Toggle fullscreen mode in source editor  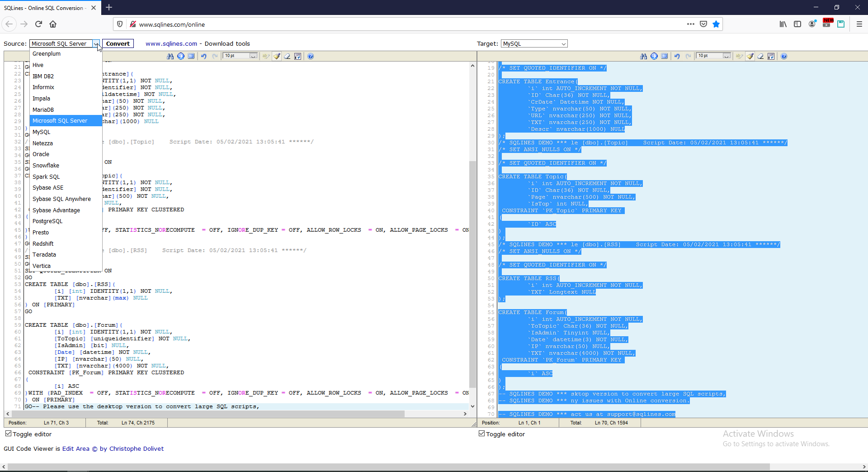[191, 56]
